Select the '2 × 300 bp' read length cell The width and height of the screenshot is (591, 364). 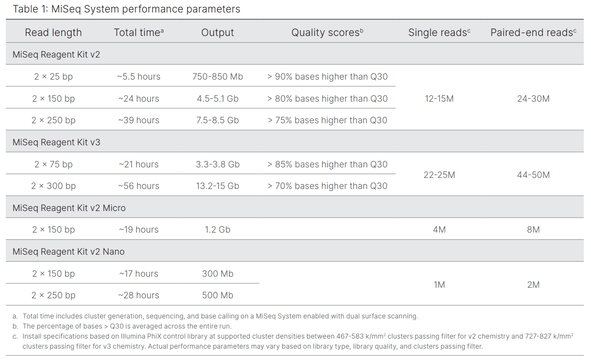[x=53, y=186]
